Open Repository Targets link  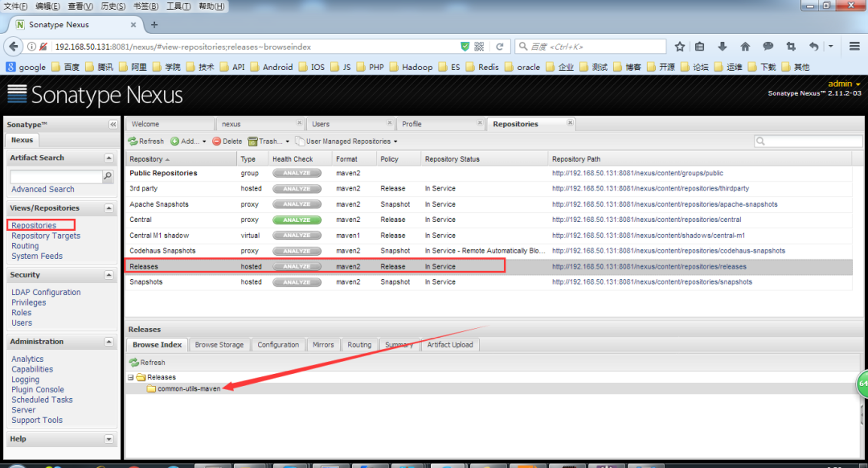coord(46,236)
